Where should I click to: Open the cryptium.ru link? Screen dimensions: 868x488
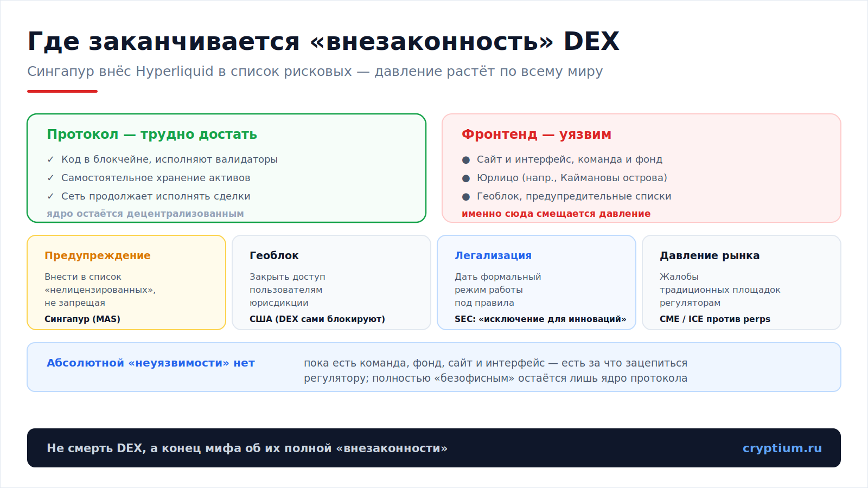pyautogui.click(x=782, y=448)
